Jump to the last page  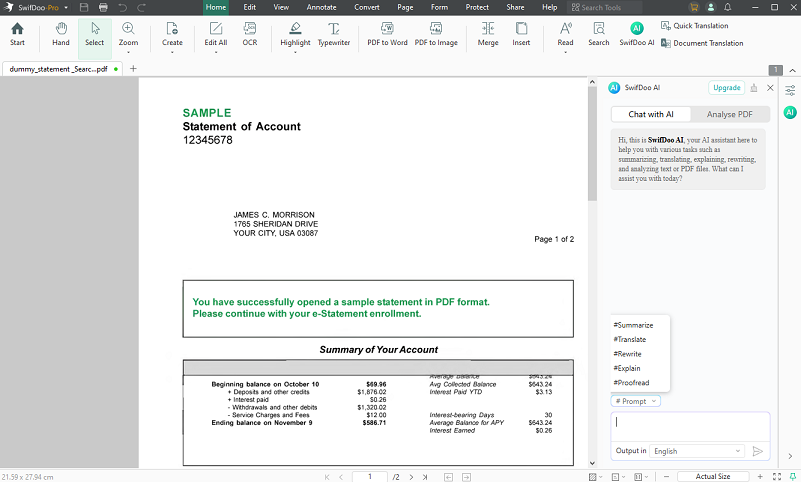pyautogui.click(x=425, y=477)
